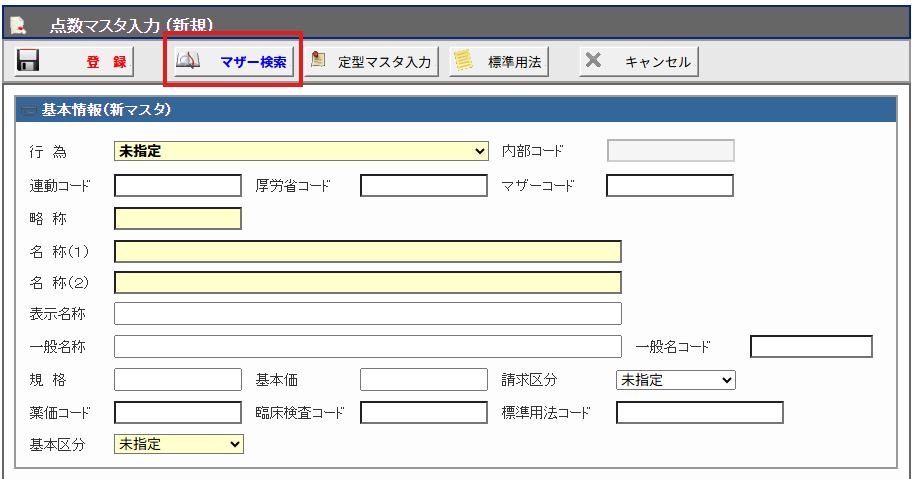
Task: Click the 標準用法コード input field
Action: coord(699,412)
